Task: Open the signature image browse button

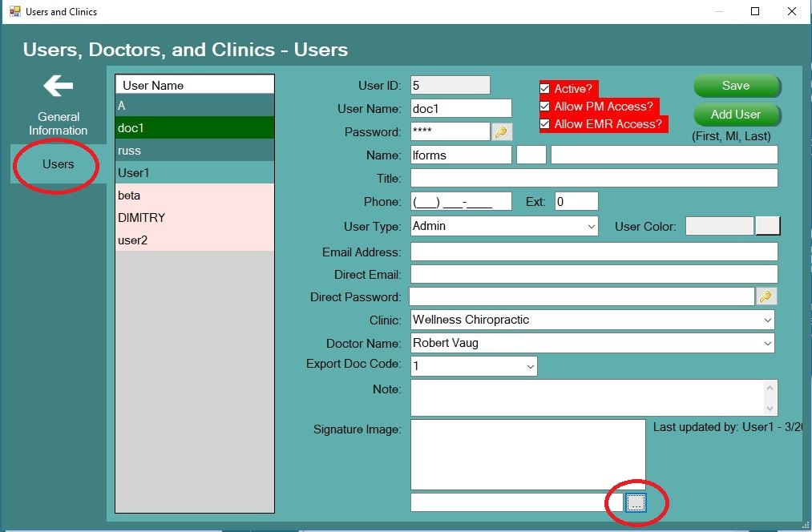Action: (636, 503)
